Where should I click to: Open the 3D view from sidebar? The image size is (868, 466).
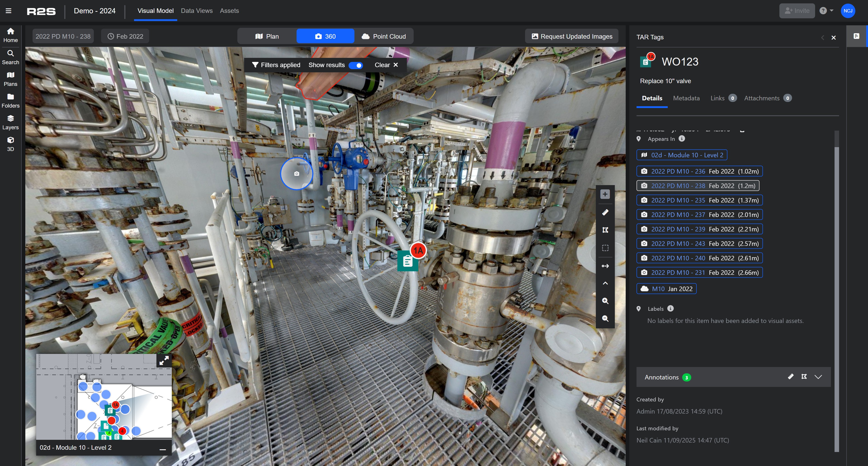10,144
